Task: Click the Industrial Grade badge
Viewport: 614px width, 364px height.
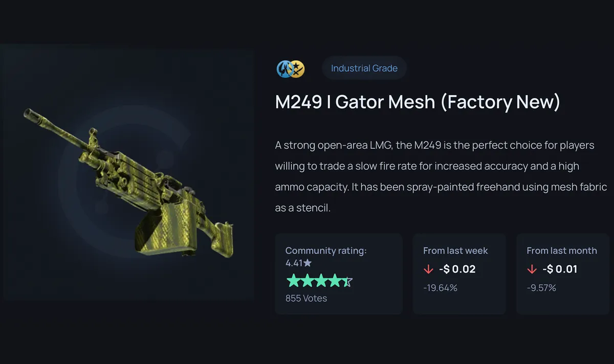Action: [364, 68]
